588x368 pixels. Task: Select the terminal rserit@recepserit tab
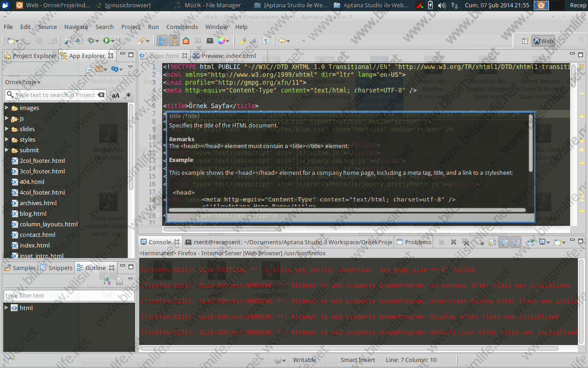click(289, 242)
